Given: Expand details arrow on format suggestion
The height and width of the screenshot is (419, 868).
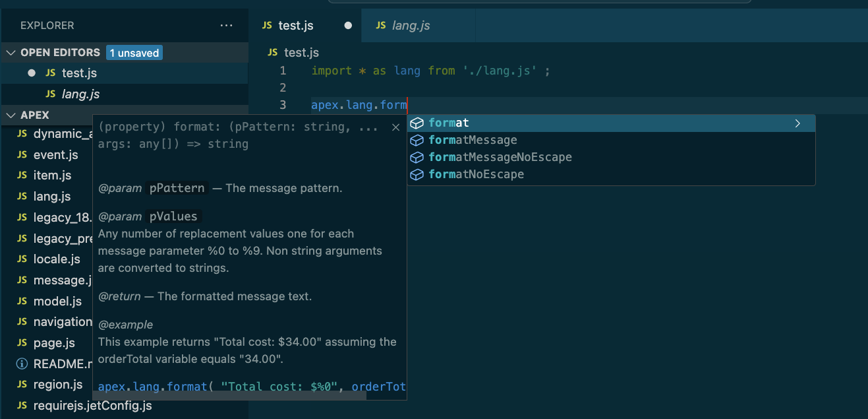Looking at the screenshot, I should pos(797,123).
